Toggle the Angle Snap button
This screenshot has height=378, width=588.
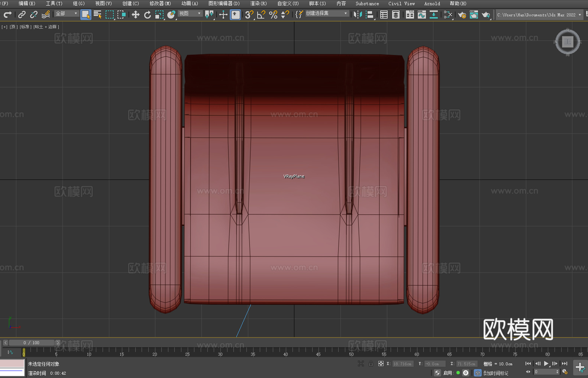point(261,14)
